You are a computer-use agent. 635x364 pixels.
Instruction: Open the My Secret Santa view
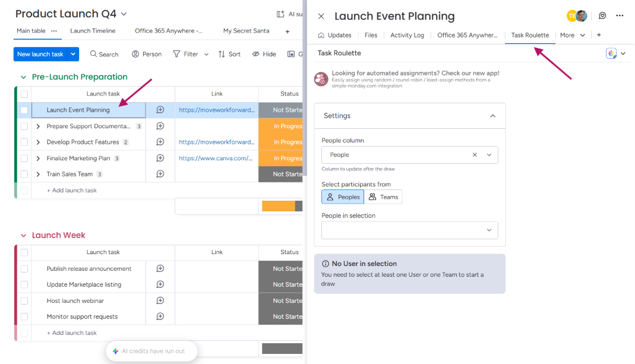tap(247, 31)
